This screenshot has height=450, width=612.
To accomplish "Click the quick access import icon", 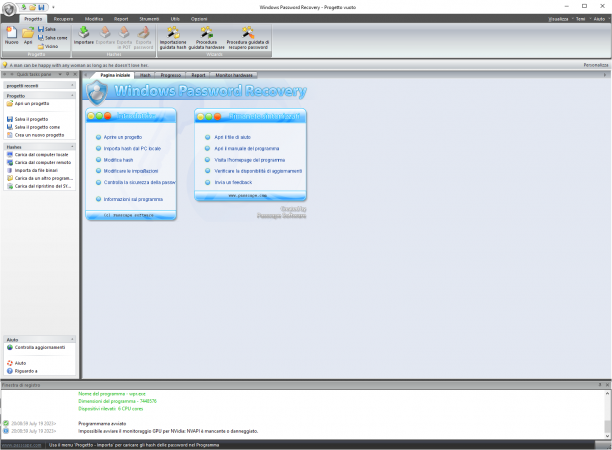I will point(24,7).
